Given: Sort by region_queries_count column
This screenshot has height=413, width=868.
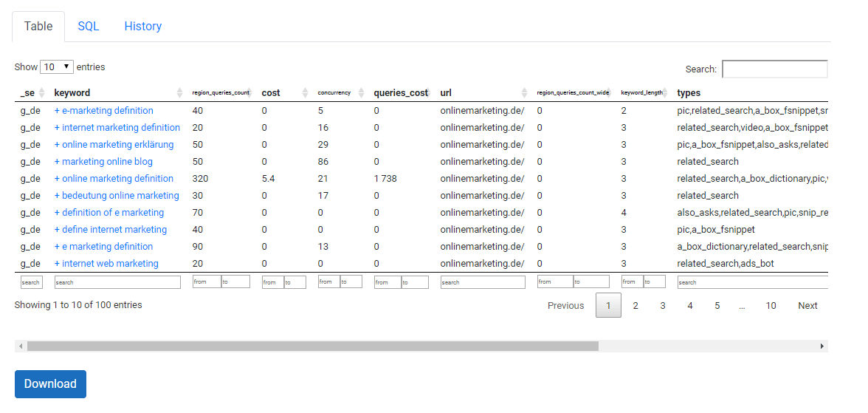Looking at the screenshot, I should (x=221, y=92).
